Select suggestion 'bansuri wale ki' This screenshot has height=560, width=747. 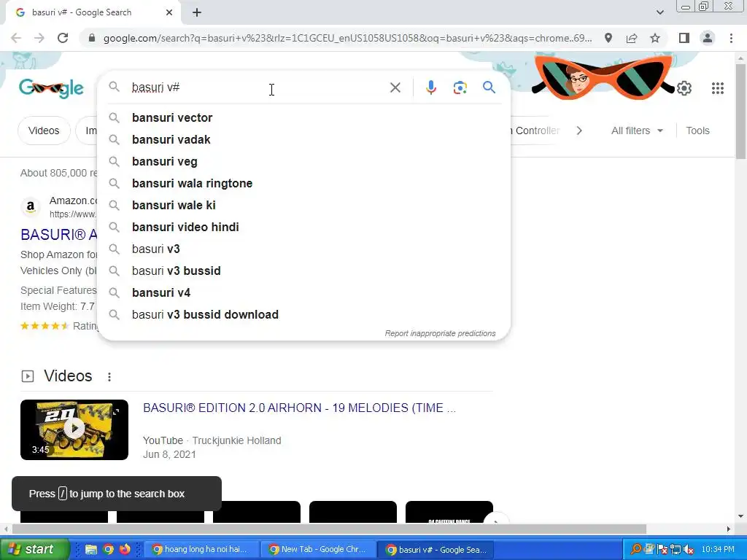coord(303,205)
